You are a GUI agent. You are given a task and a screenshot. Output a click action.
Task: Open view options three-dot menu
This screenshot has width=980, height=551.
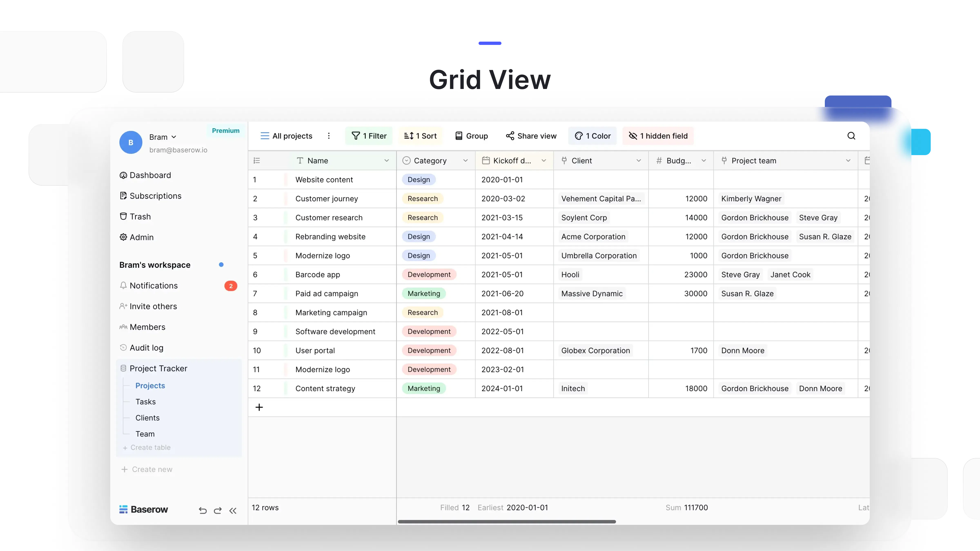(329, 136)
